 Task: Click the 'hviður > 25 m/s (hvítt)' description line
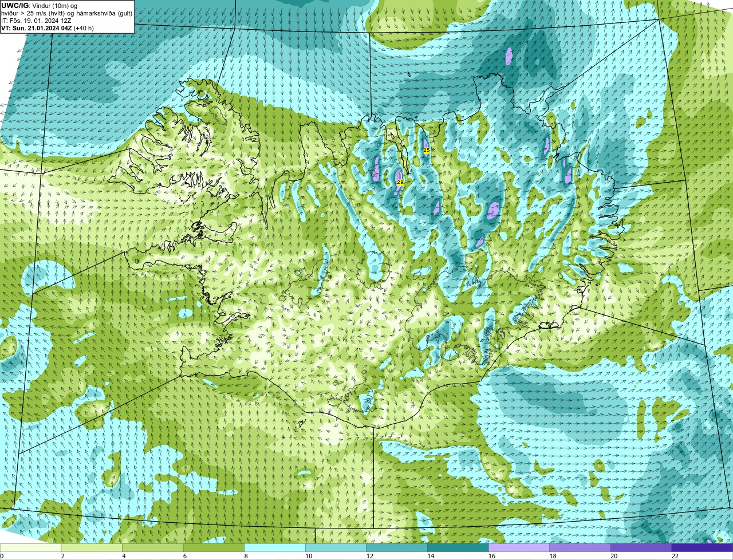67,13
